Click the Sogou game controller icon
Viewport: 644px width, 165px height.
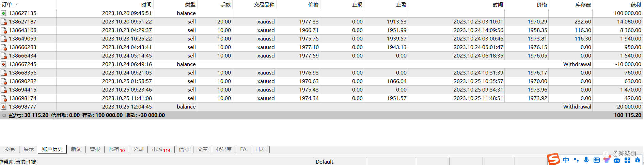[x=617, y=160]
